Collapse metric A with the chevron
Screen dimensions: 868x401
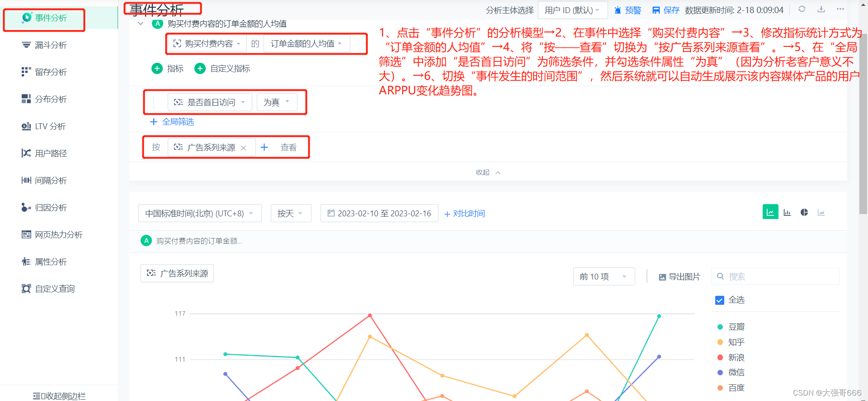pos(141,23)
